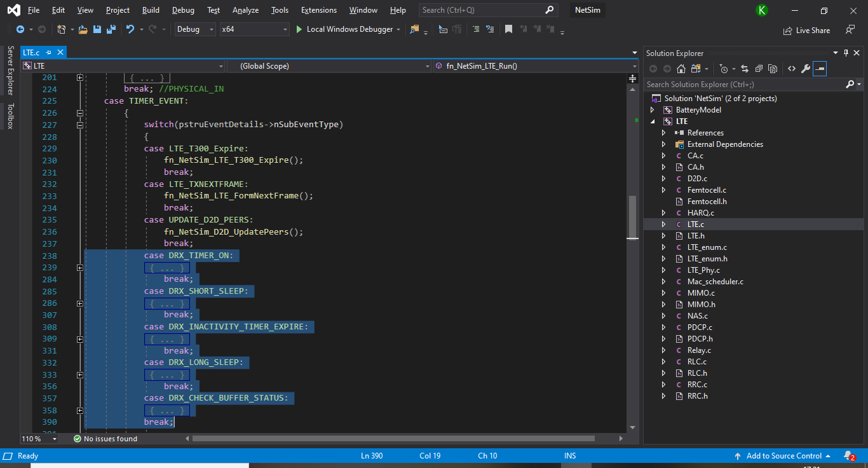This screenshot has width=868, height=468.
Task: Click Home icon in Solution Explorer
Action: click(x=681, y=69)
